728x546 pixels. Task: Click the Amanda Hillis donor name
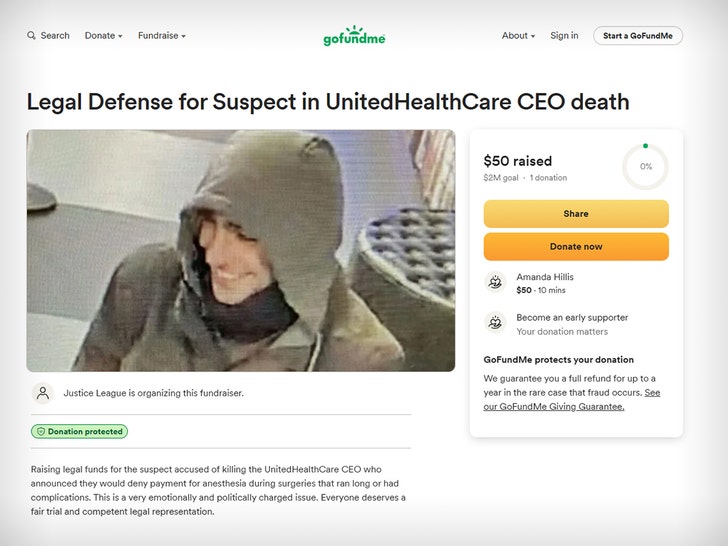point(545,277)
